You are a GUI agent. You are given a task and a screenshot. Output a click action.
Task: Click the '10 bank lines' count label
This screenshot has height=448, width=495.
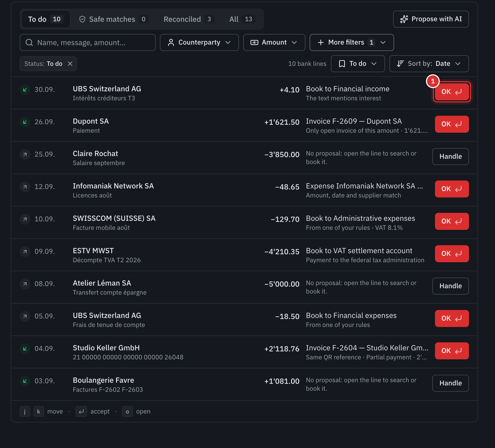tap(307, 64)
